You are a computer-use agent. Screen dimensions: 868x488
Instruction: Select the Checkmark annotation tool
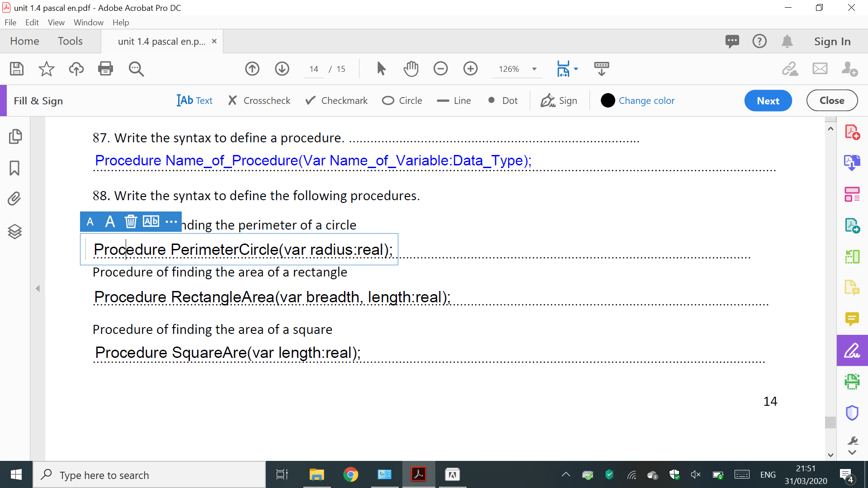(x=336, y=100)
